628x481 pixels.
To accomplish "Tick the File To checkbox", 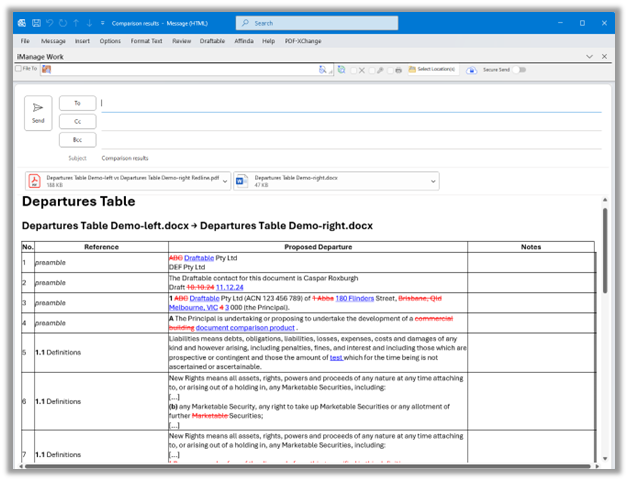I will click(18, 68).
